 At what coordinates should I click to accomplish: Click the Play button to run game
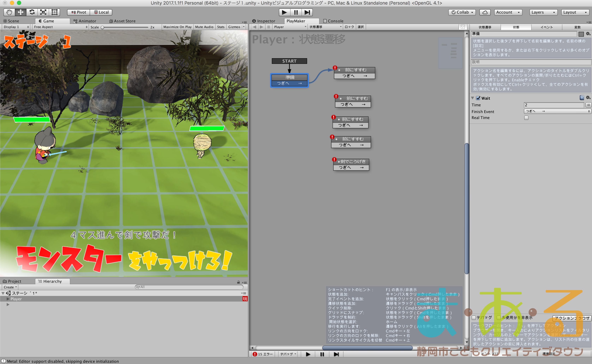[x=283, y=12]
